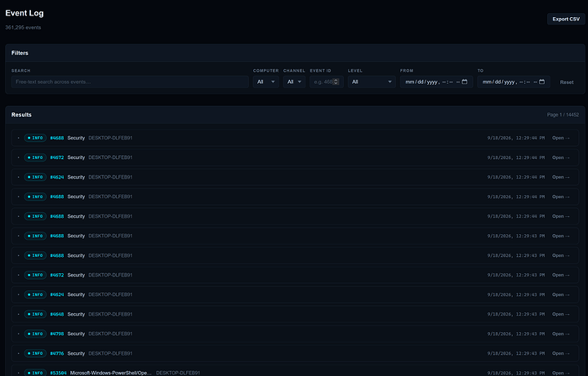Expand the #4672 row timestamped 12:29:43 PM

(x=18, y=275)
